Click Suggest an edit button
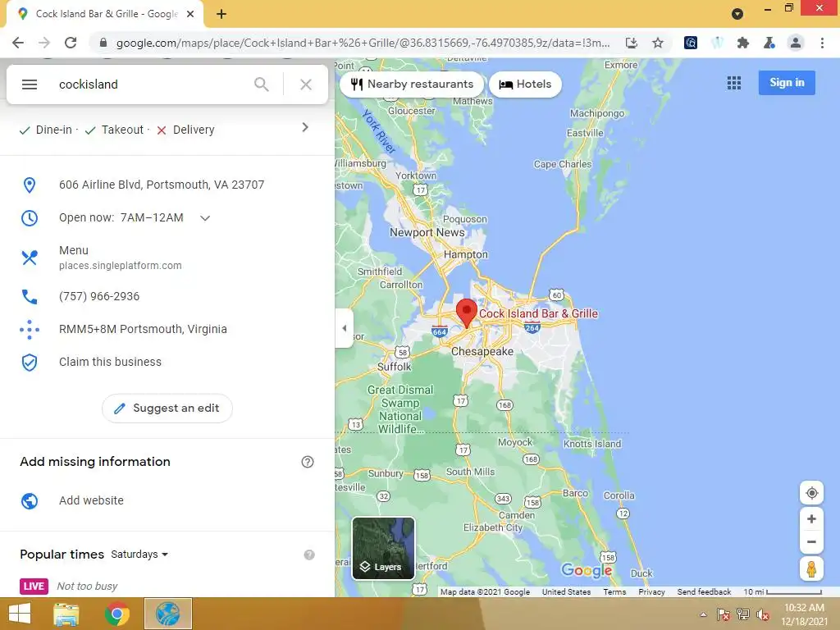 click(167, 409)
